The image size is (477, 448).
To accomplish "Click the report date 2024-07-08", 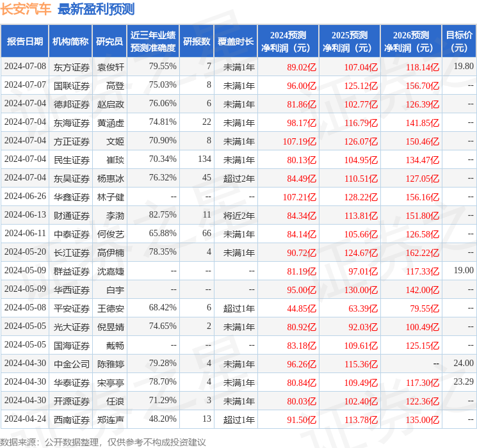I will [x=25, y=66].
